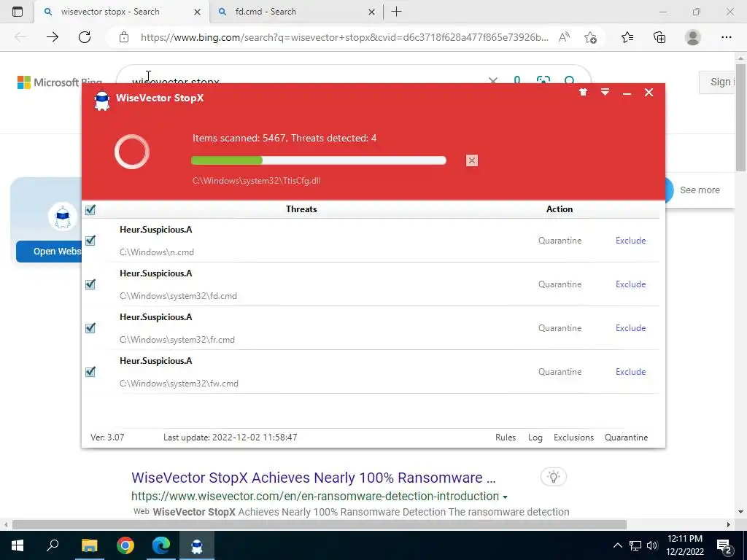This screenshot has height=560, width=747.
Task: Click the WiseVector StopX logo in title bar
Action: pyautogui.click(x=102, y=100)
